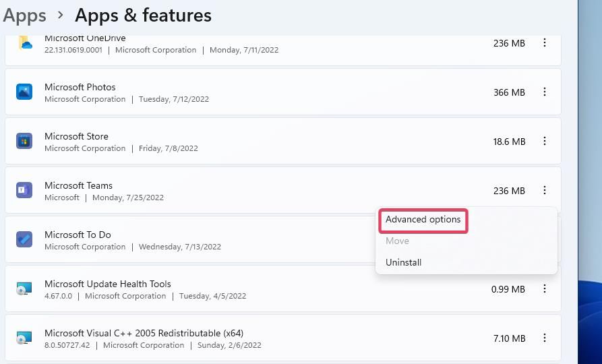Image resolution: width=602 pixels, height=364 pixels.
Task: Click the 7.10 MB size value
Action: tap(509, 338)
